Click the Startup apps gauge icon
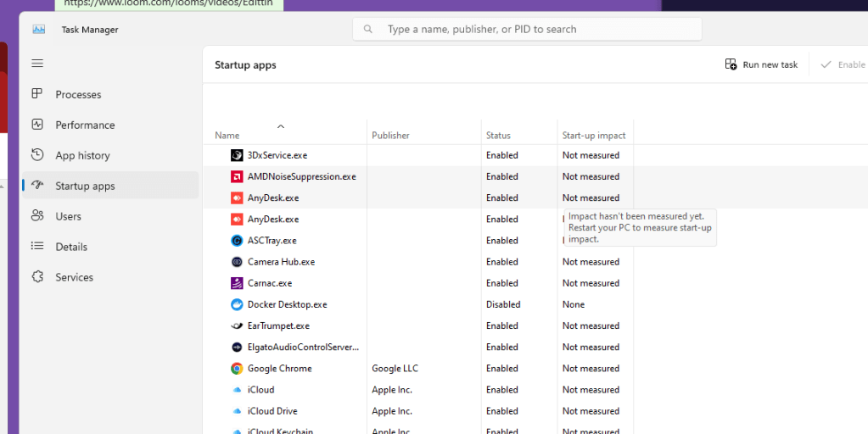This screenshot has height=434, width=868. (x=37, y=185)
